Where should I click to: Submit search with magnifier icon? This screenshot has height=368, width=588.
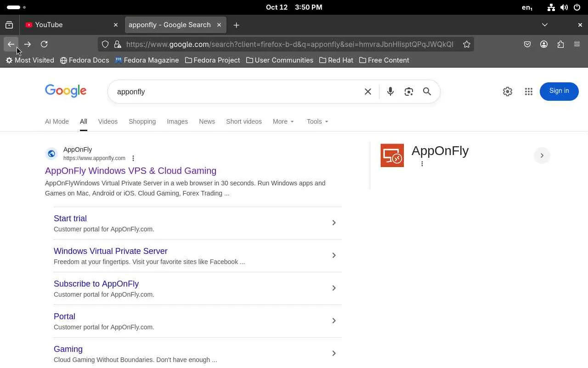(427, 92)
